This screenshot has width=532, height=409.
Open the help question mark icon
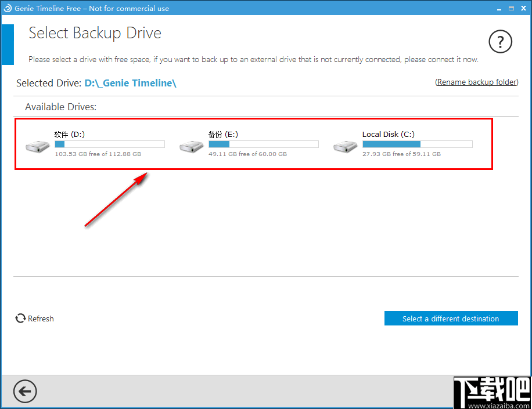(500, 42)
